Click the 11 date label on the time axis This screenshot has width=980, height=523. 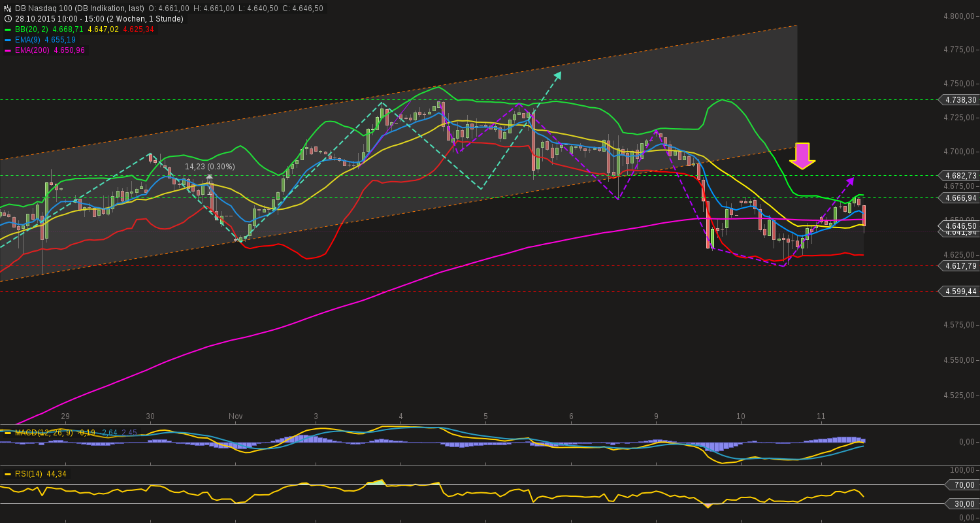click(x=821, y=416)
